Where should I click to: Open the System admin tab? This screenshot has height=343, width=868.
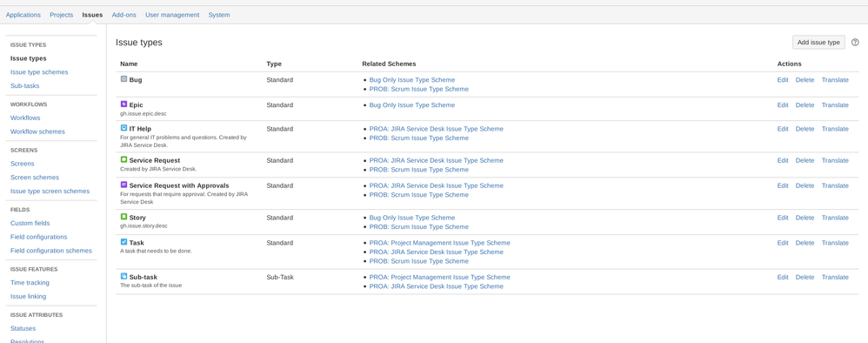pos(219,15)
